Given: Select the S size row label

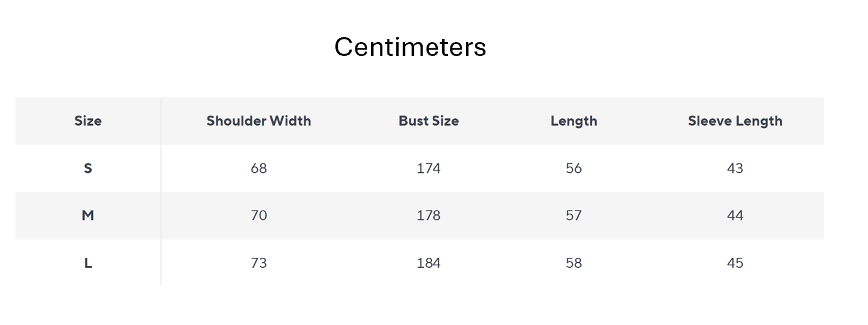Looking at the screenshot, I should [88, 168].
